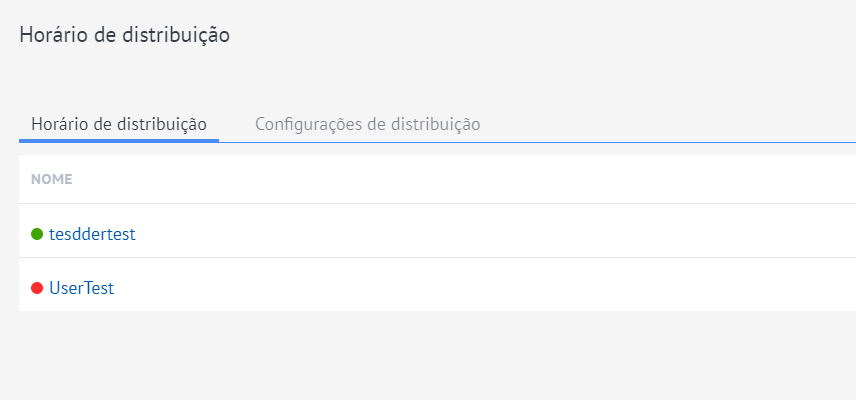
Task: Open the Configurações de distribuição tab
Action: (367, 124)
